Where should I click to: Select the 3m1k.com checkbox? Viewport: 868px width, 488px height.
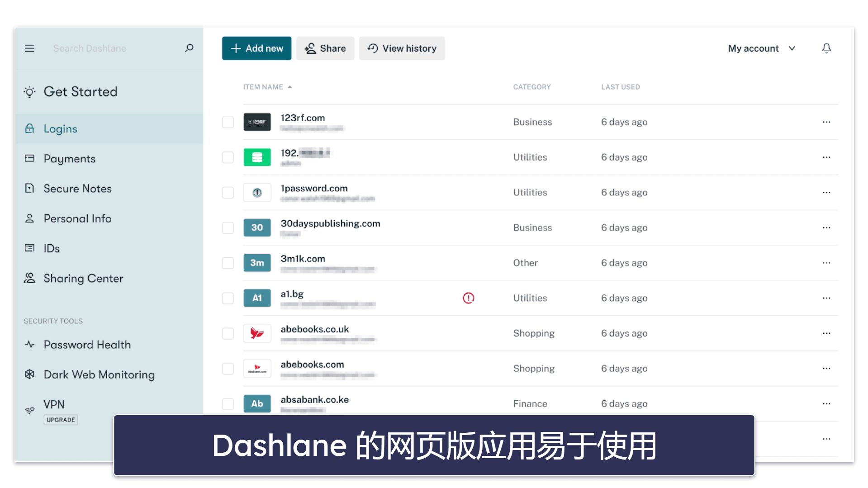point(228,263)
